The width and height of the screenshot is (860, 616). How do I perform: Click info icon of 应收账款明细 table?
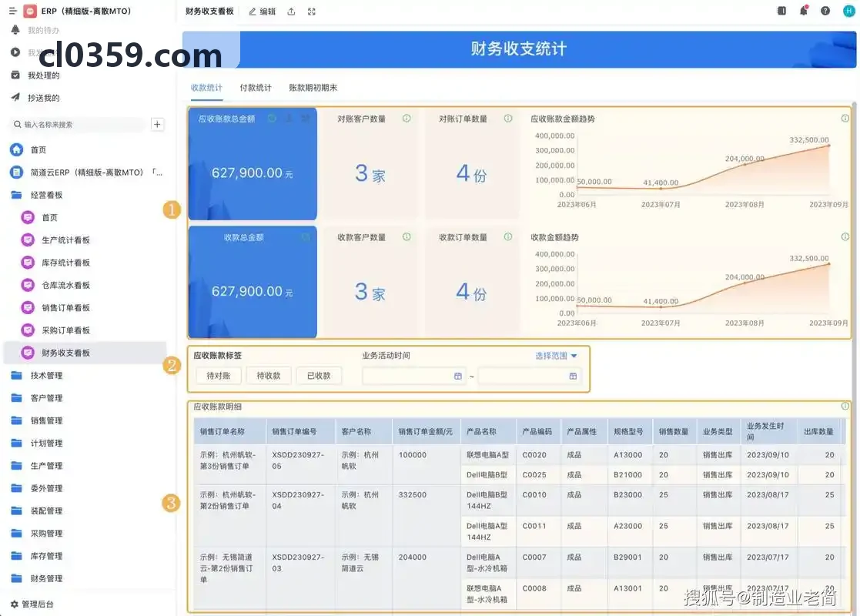click(x=845, y=407)
